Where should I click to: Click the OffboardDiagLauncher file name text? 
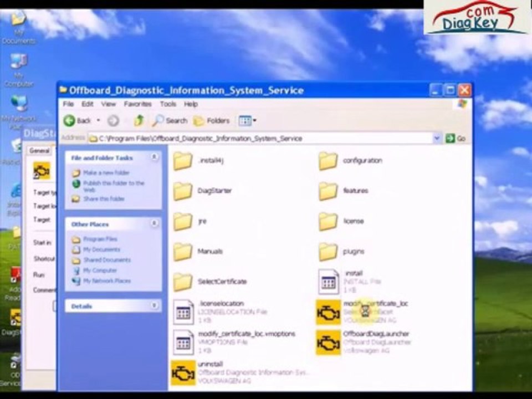pos(376,334)
